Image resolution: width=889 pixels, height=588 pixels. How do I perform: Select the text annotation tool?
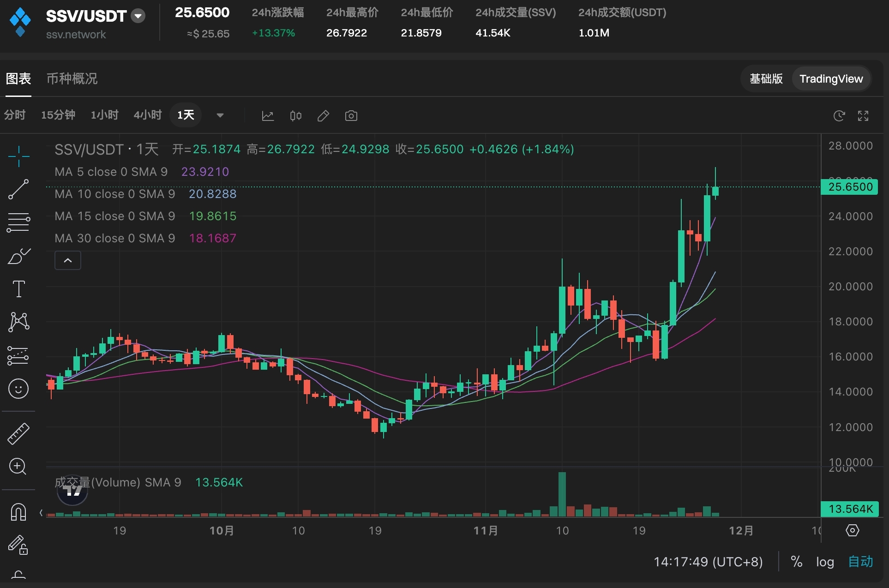18,289
